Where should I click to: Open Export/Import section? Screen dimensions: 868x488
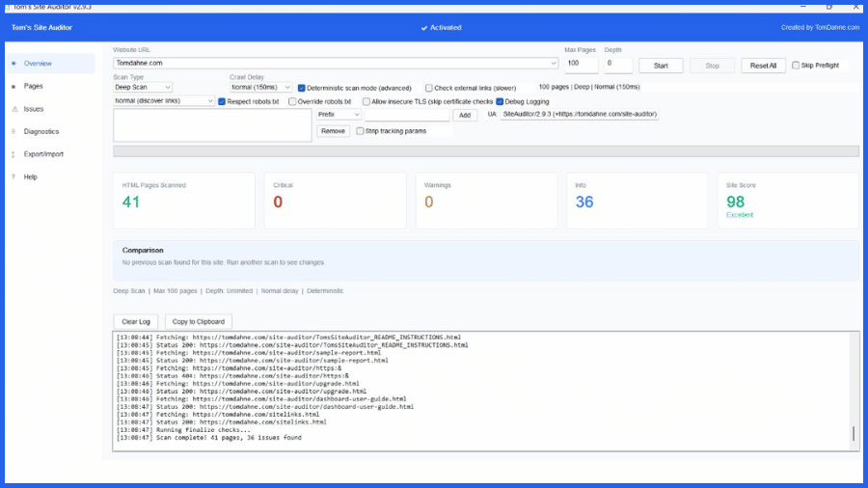50,154
